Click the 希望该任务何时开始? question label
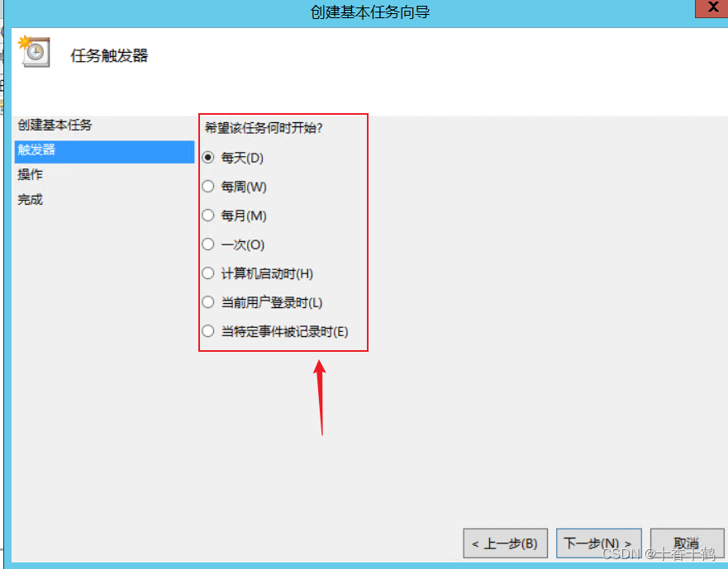 click(264, 128)
